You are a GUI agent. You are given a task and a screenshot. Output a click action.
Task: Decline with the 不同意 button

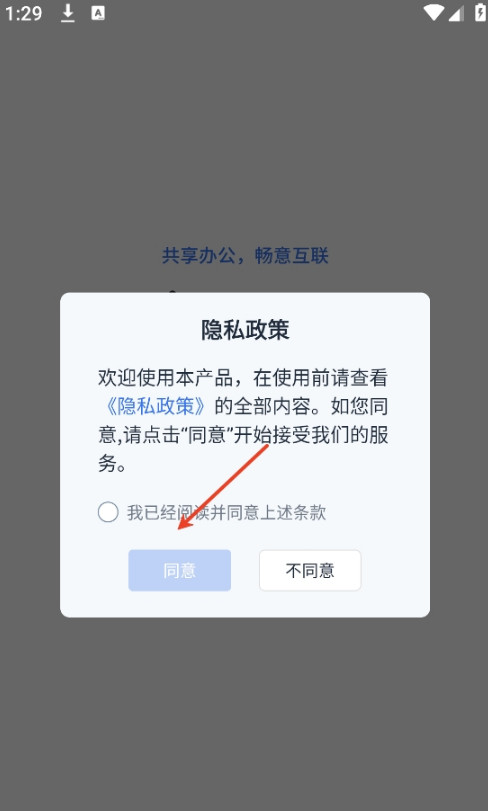coord(310,570)
